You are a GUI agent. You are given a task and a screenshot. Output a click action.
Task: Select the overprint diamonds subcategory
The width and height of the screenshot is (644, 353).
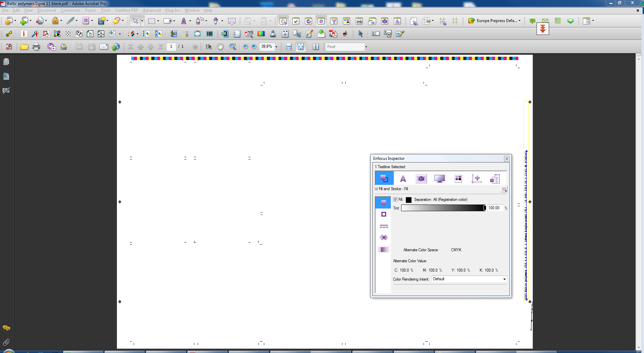click(383, 238)
